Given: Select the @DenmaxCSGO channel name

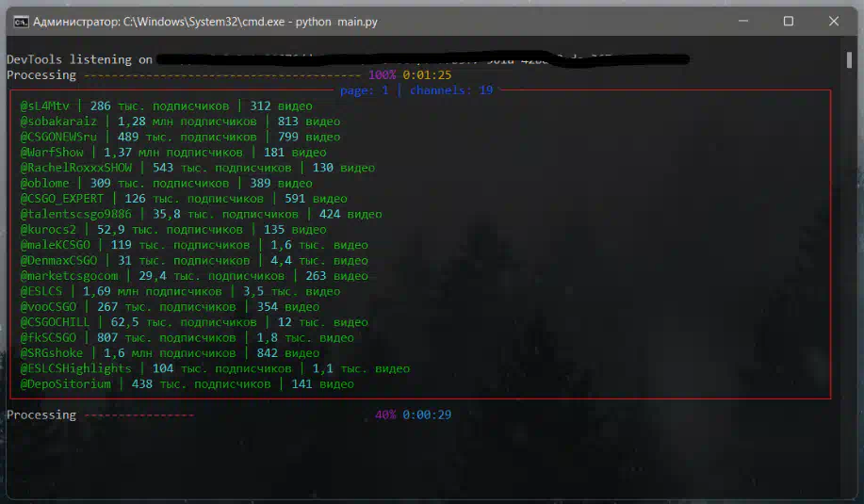Looking at the screenshot, I should (59, 260).
